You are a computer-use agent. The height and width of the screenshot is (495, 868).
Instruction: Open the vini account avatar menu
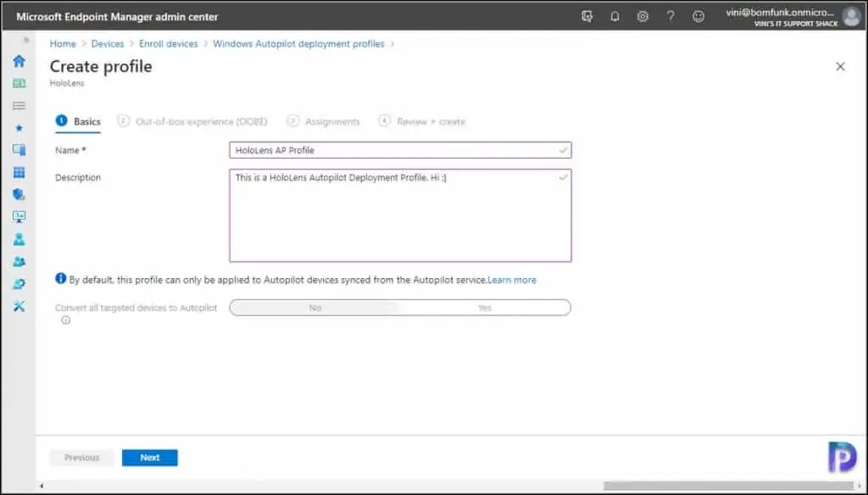[x=851, y=15]
